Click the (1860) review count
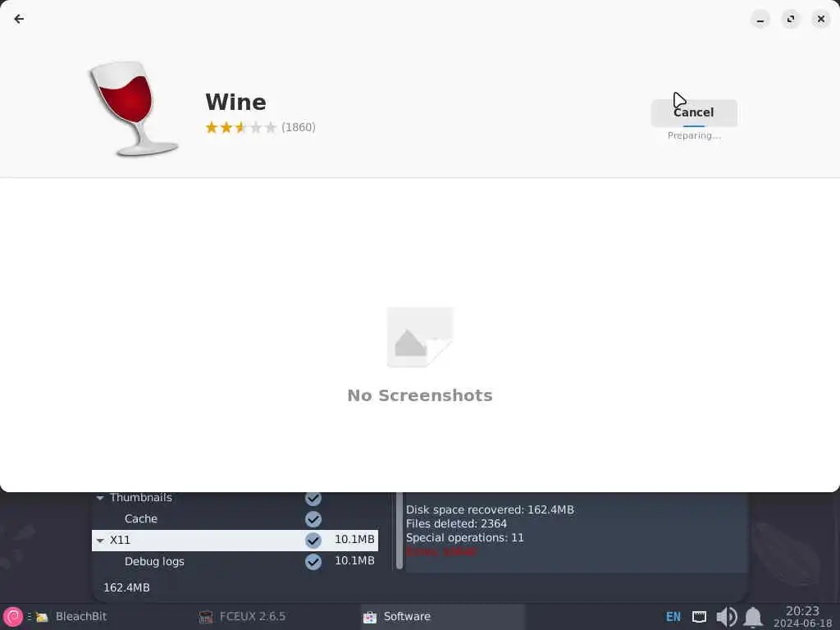The image size is (840, 630). click(299, 127)
